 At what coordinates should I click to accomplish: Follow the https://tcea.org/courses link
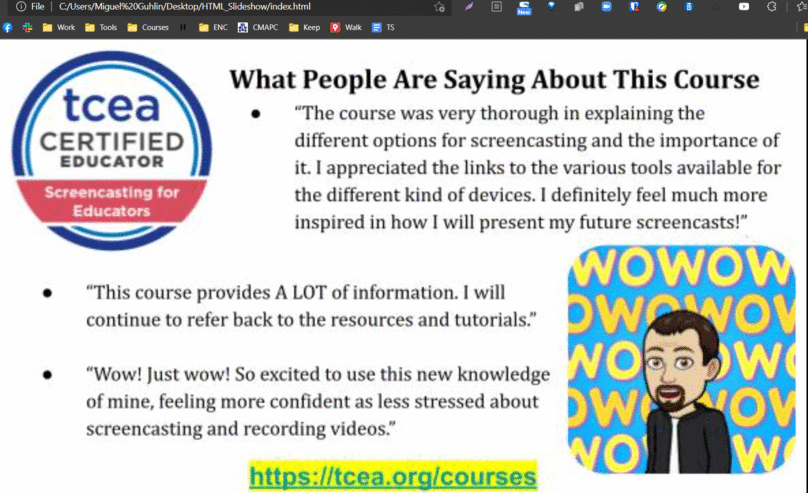click(x=393, y=476)
